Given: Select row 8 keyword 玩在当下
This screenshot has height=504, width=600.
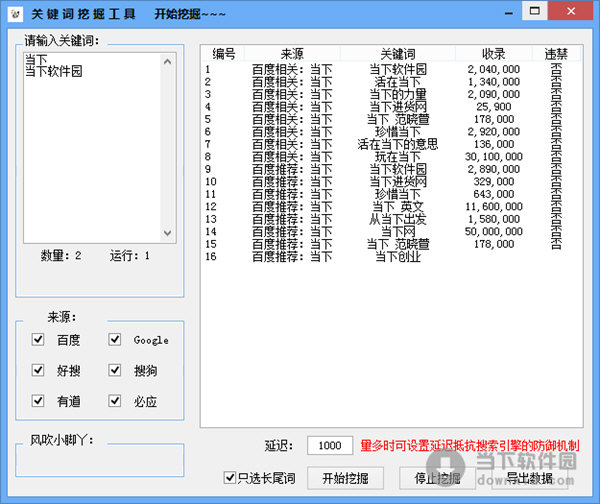Looking at the screenshot, I should click(398, 157).
